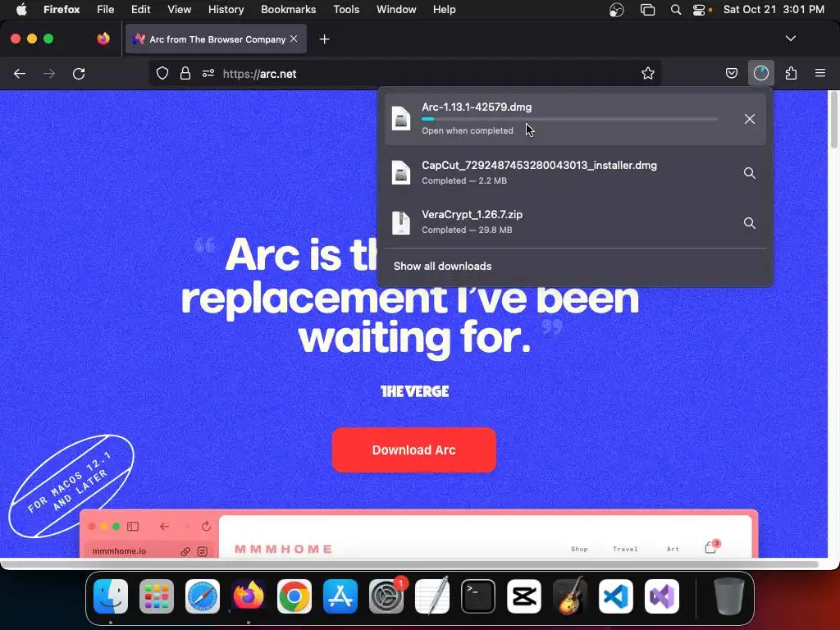This screenshot has height=630, width=840.
Task: Save page to Pocket
Action: pyautogui.click(x=731, y=73)
